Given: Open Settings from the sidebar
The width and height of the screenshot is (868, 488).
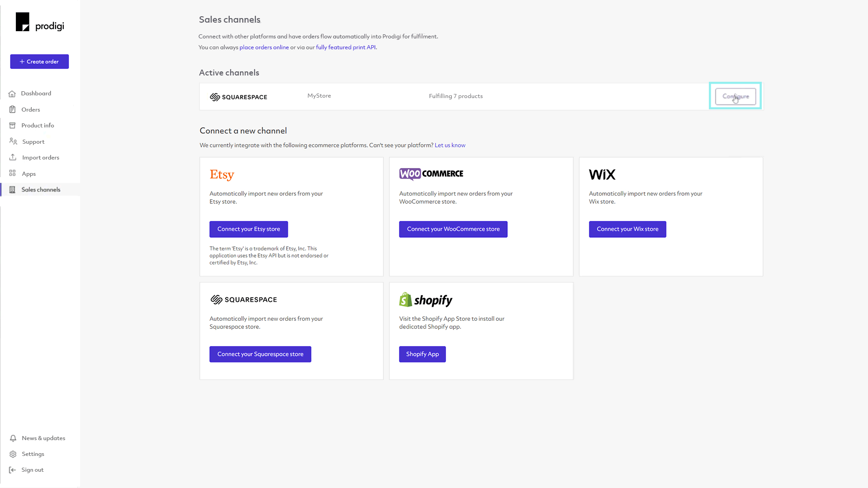Looking at the screenshot, I should (x=32, y=454).
